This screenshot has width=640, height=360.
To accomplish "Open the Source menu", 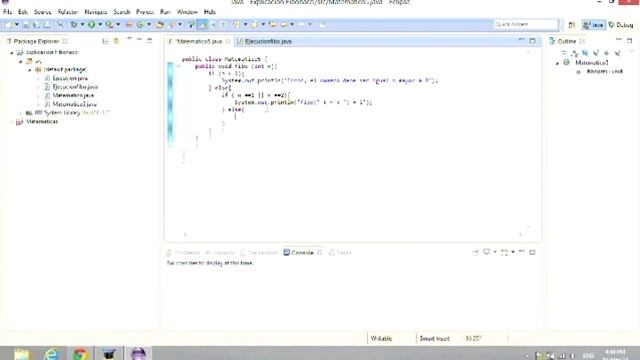I will coord(42,12).
